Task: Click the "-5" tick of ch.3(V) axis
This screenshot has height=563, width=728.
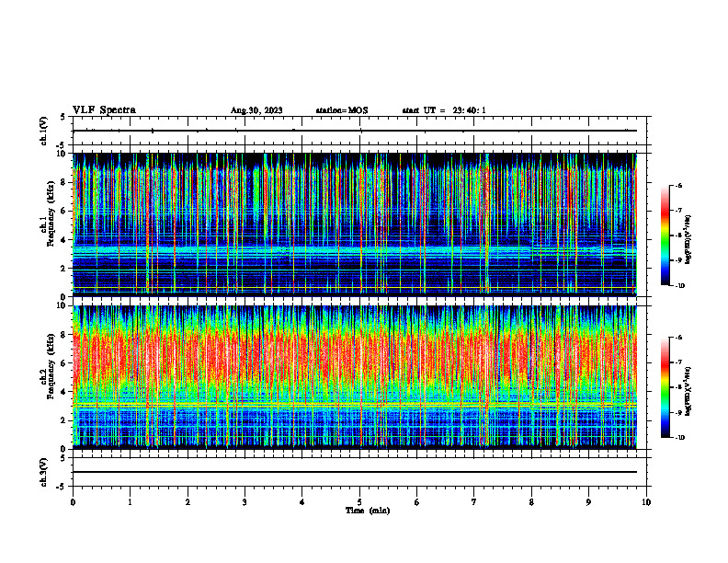Action: tap(62, 487)
